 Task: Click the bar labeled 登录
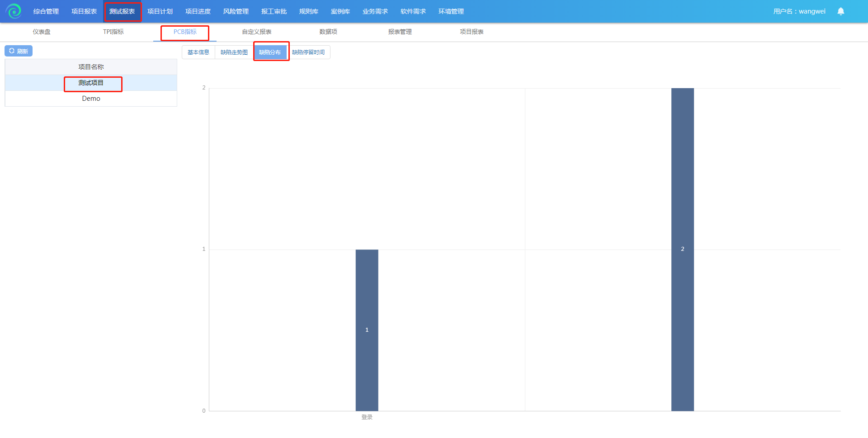point(367,330)
